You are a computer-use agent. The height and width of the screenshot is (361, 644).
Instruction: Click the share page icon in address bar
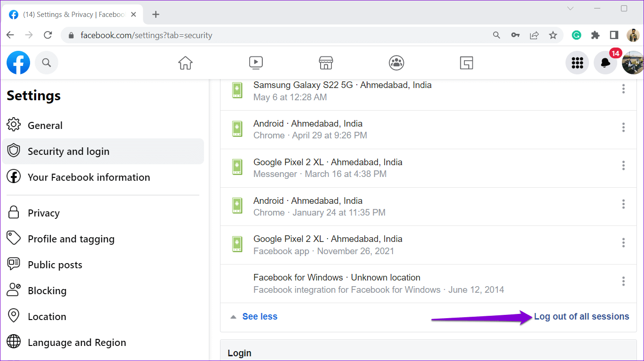click(534, 35)
